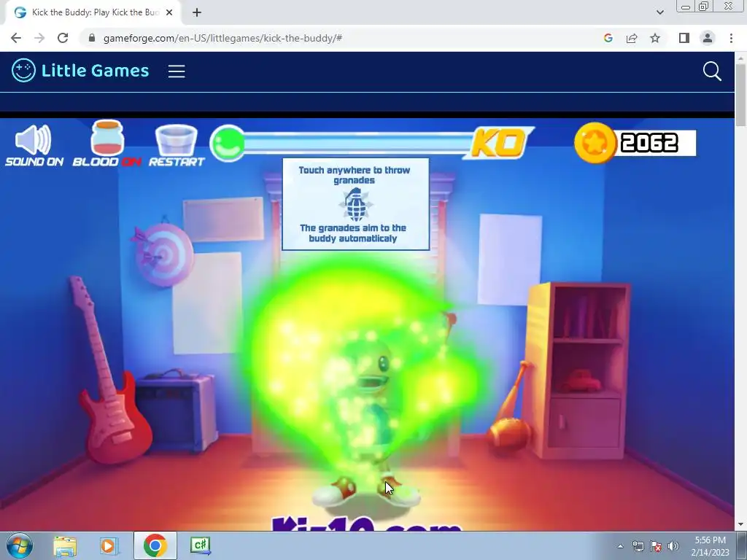Close the Kick the Buddy tab
The image size is (747, 560).
tap(169, 12)
